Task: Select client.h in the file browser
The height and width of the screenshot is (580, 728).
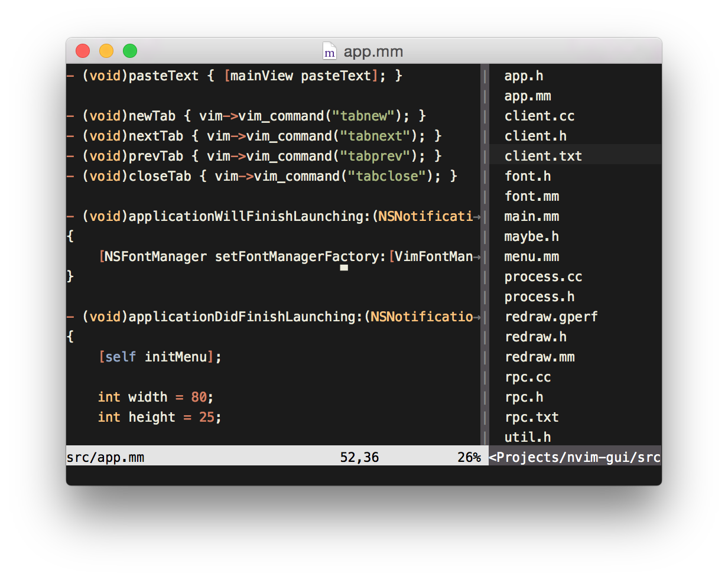Action: [535, 136]
